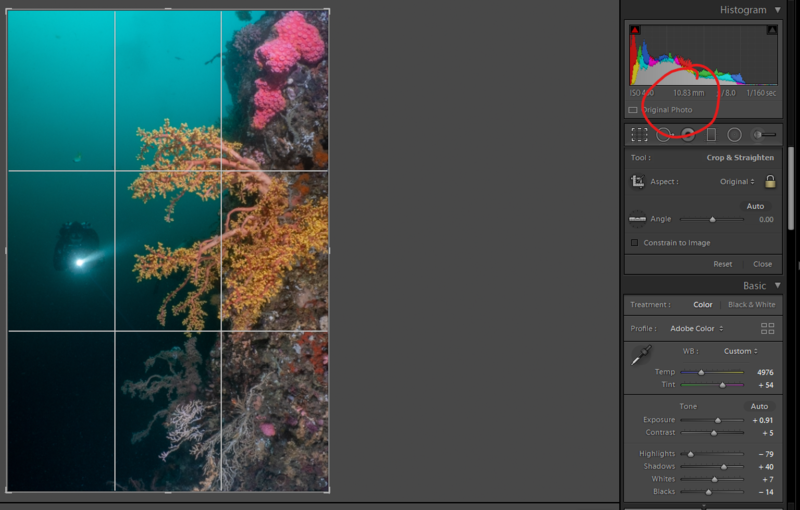The image size is (800, 510).
Task: Enable the Constrain to Image checkbox
Action: pos(634,242)
